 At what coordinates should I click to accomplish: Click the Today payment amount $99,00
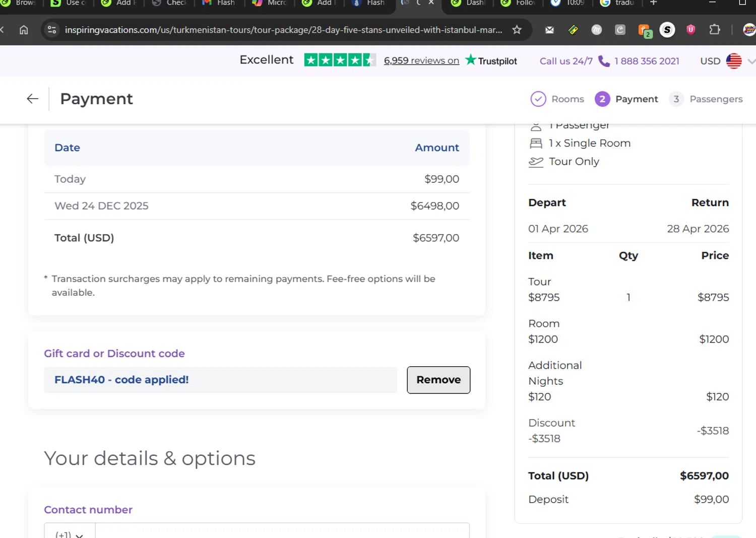[x=442, y=179]
